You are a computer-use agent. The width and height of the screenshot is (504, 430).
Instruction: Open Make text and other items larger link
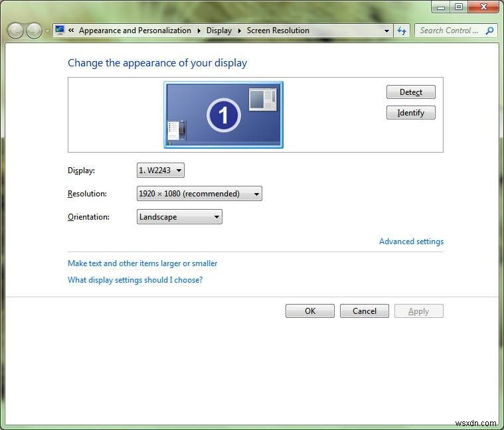tap(142, 263)
